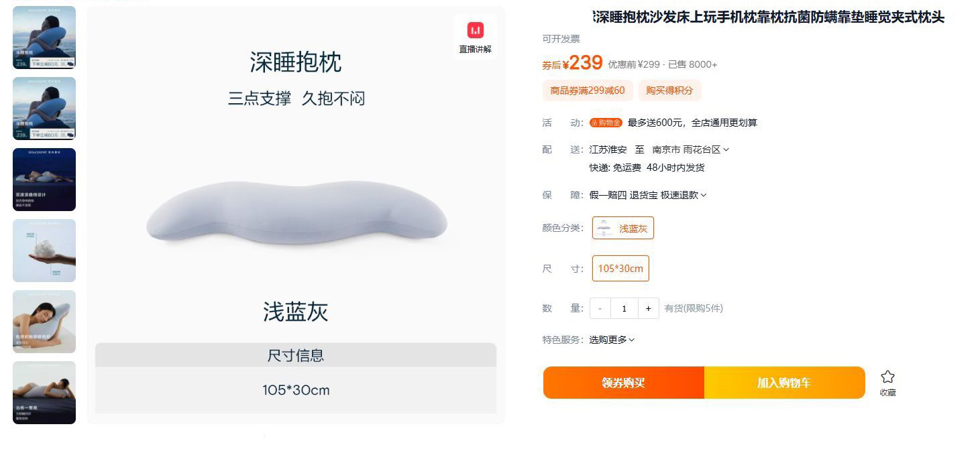Expand the 选购更多 services dropdown
Image resolution: width=980 pixels, height=455 pixels.
pyautogui.click(x=612, y=340)
